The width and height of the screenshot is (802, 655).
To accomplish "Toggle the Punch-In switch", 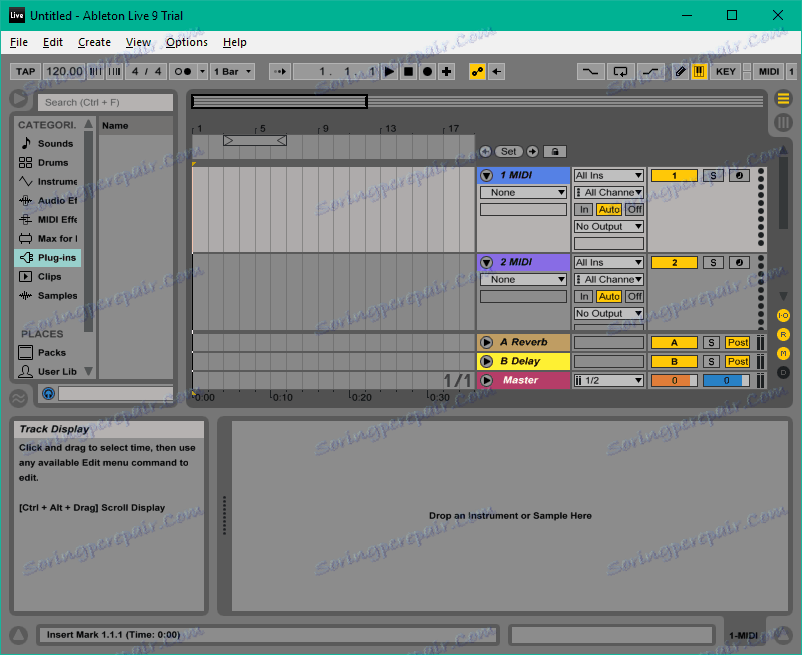I will click(x=590, y=72).
